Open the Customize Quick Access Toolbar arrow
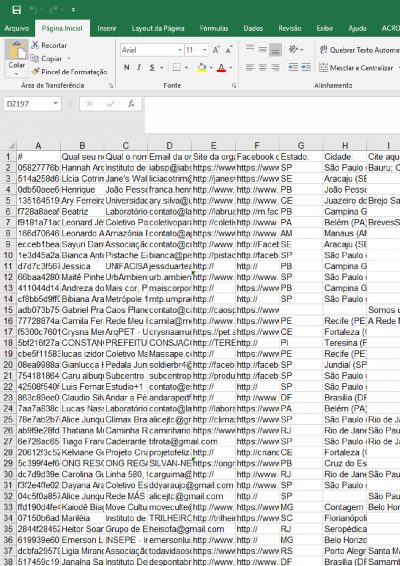Viewport: 400px width, 566px height. pyautogui.click(x=73, y=10)
